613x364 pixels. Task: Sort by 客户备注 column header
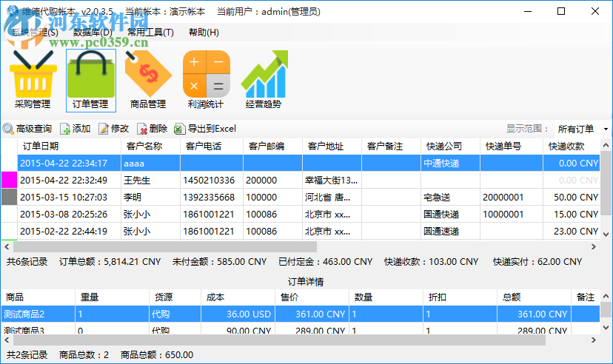click(x=391, y=146)
